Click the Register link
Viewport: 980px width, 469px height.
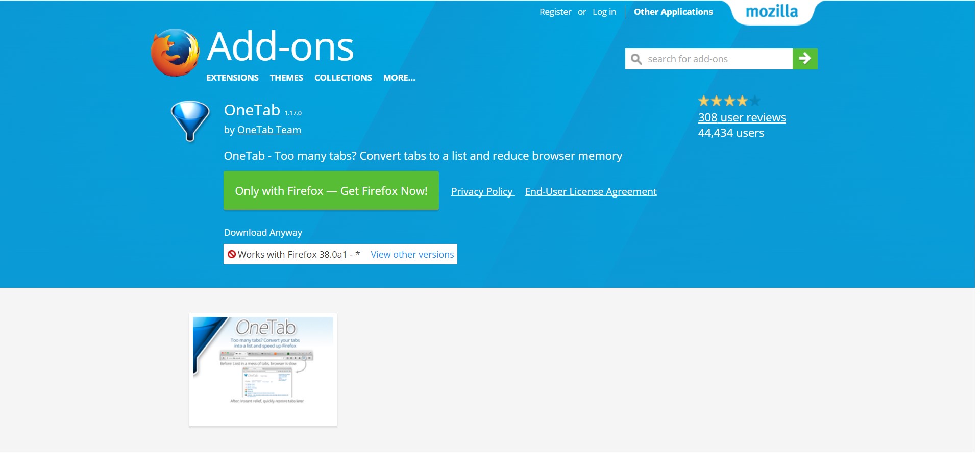point(555,12)
